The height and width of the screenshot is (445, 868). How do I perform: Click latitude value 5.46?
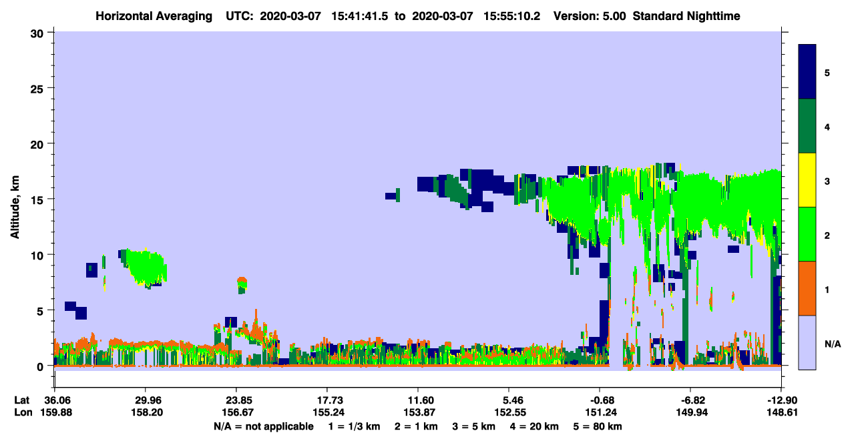509,400
